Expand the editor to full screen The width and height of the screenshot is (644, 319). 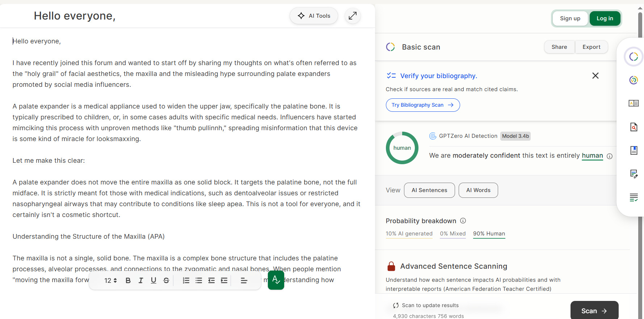[x=353, y=16]
